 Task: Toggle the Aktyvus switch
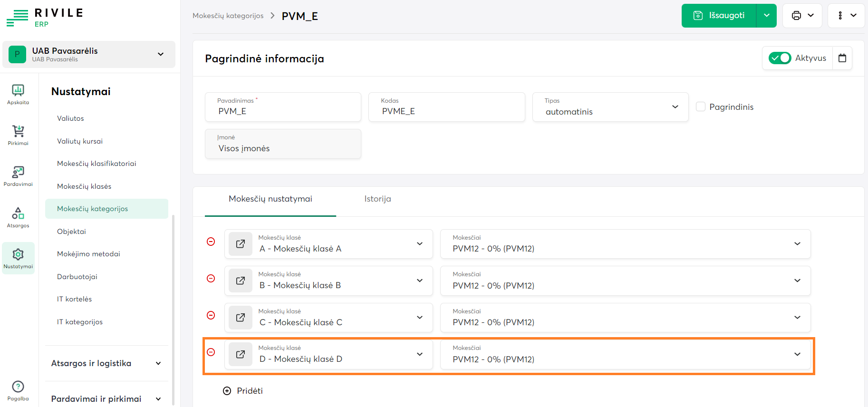coord(780,58)
